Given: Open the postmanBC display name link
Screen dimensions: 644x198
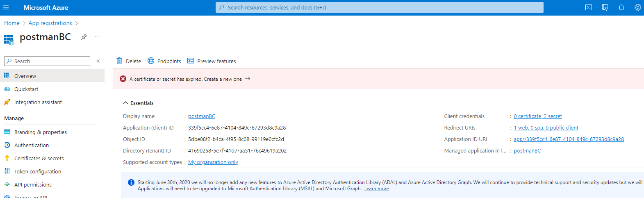Looking at the screenshot, I should pyautogui.click(x=202, y=116).
